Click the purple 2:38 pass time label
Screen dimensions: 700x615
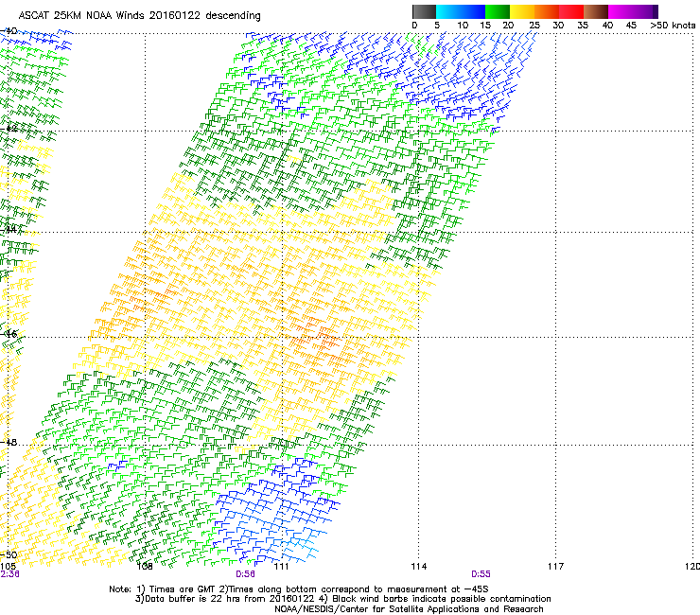[x=9, y=574]
